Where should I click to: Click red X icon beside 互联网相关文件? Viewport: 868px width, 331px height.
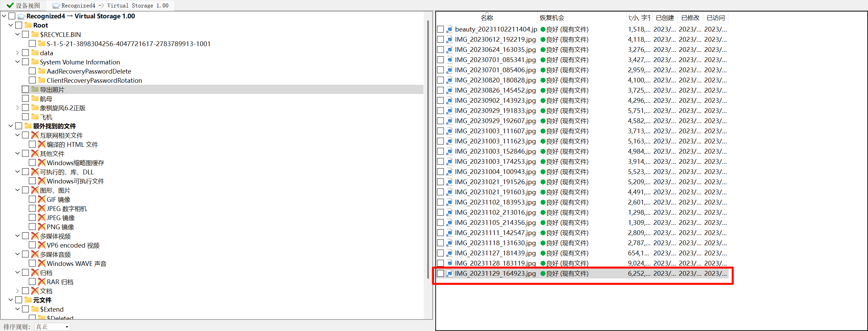pyautogui.click(x=35, y=135)
